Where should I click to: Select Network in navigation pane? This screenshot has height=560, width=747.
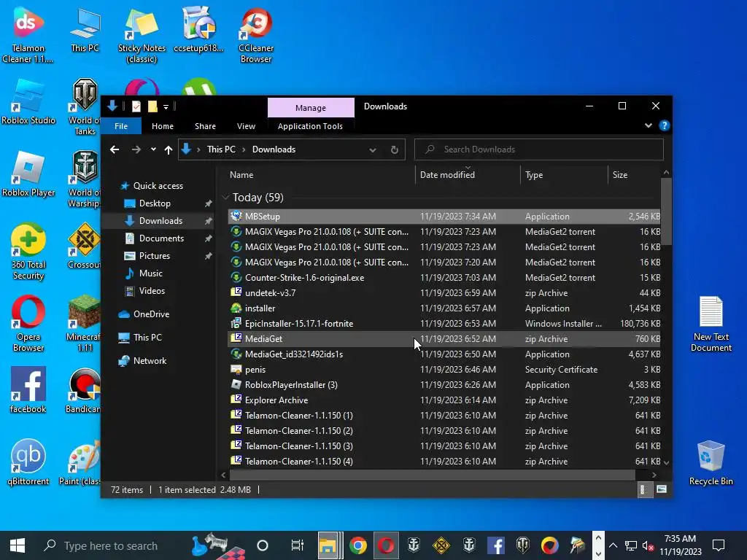point(150,361)
